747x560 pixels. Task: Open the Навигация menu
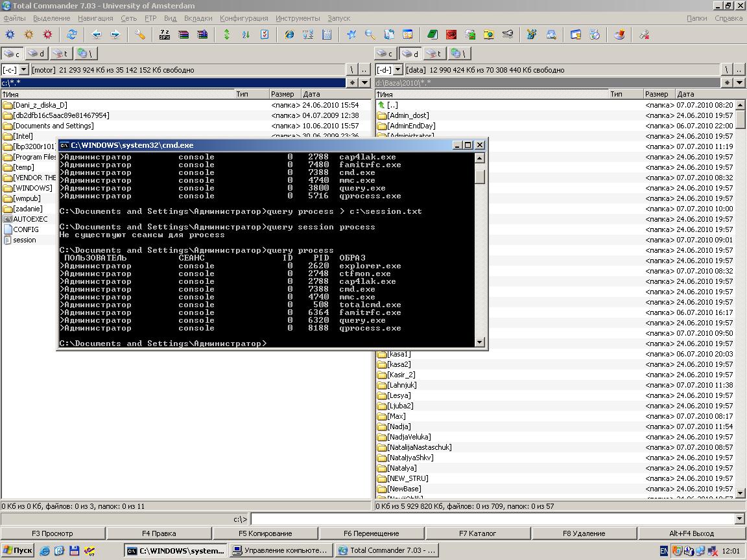[x=95, y=18]
